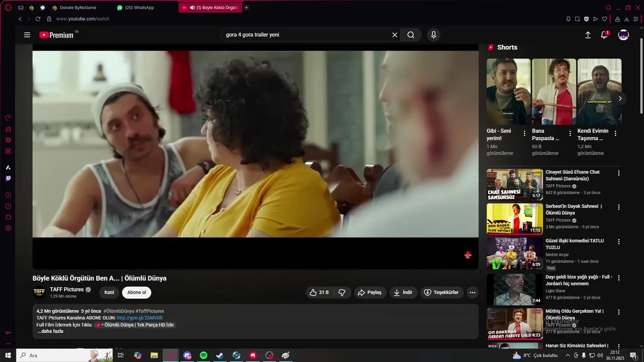Open the YouTube hamburger guide menu
Image resolution: width=644 pixels, height=362 pixels.
click(27, 35)
